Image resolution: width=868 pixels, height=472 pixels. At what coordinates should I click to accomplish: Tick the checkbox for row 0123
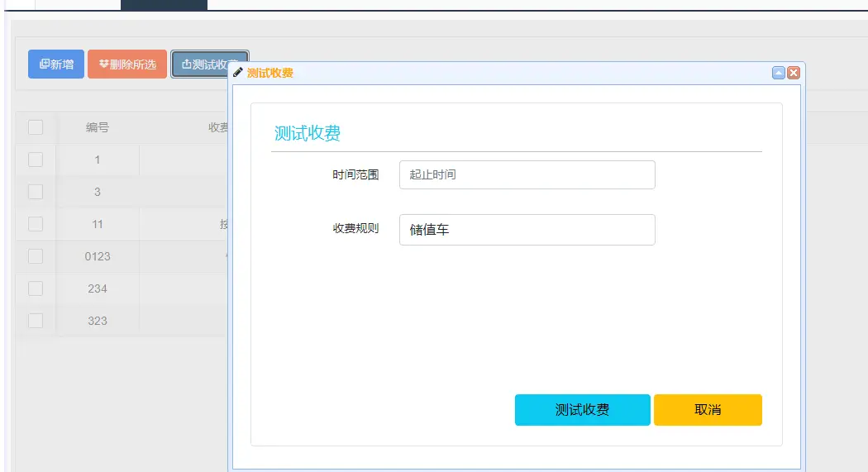click(36, 256)
